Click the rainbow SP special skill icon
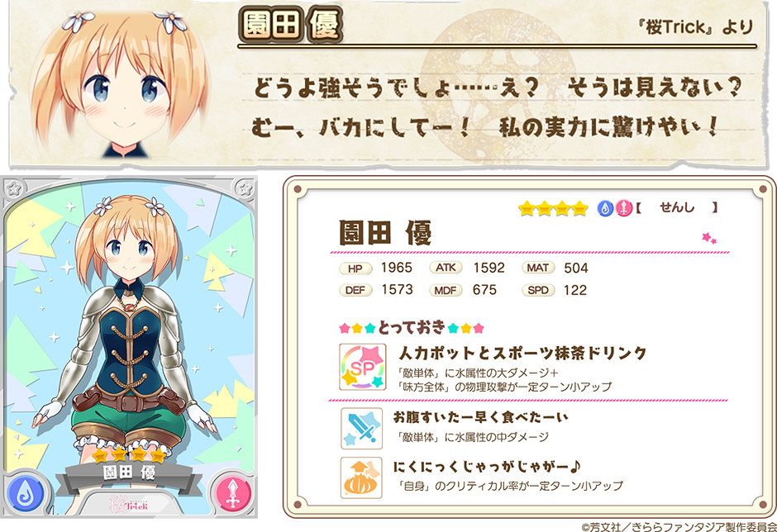This screenshot has height=532, width=777. [x=363, y=367]
